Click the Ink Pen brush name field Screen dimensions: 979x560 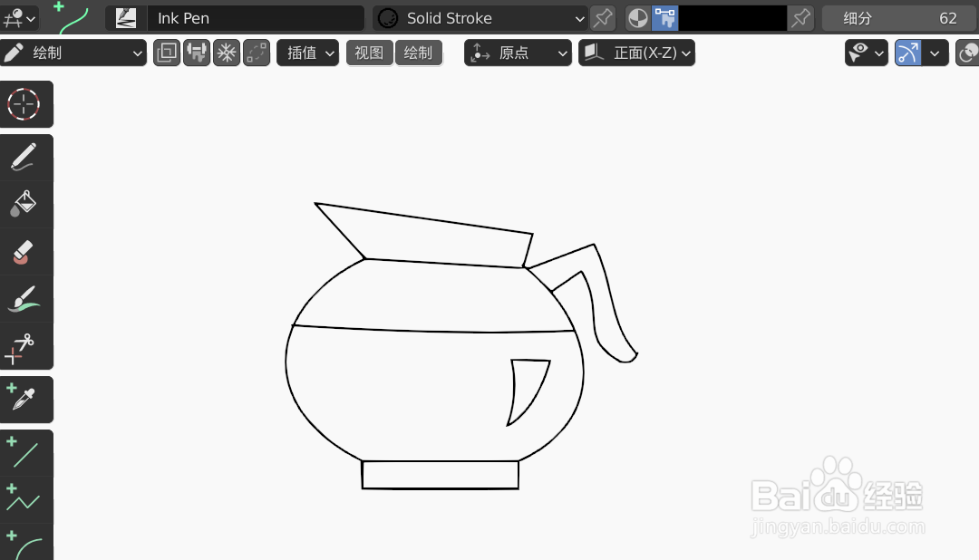pyautogui.click(x=256, y=18)
